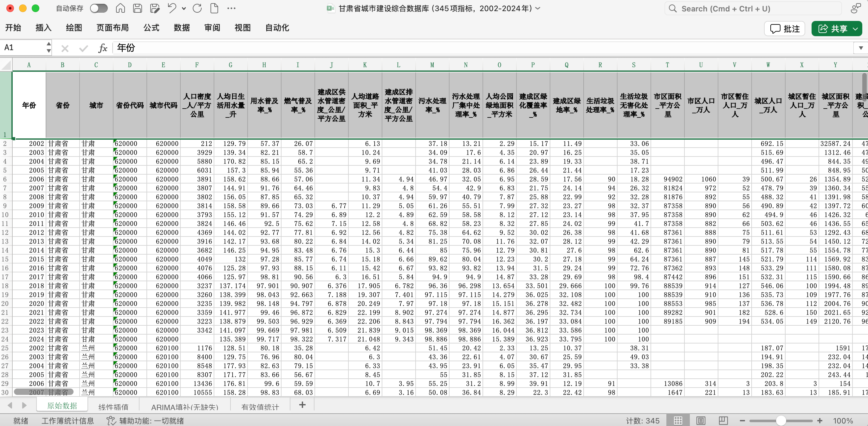The height and width of the screenshot is (426, 868).
Task: Open the 公式 ribbon tab
Action: tap(151, 28)
